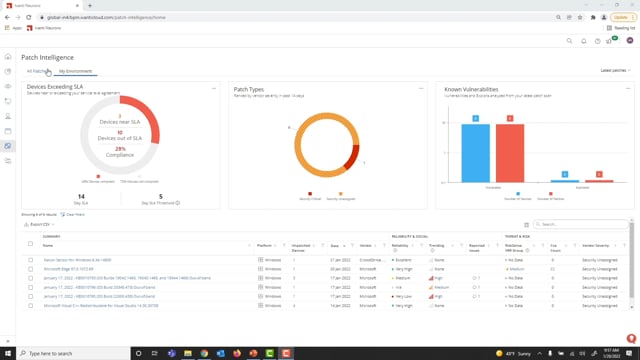This screenshot has width=640, height=360.
Task: Click the filter icon on Date column
Action: (352, 246)
